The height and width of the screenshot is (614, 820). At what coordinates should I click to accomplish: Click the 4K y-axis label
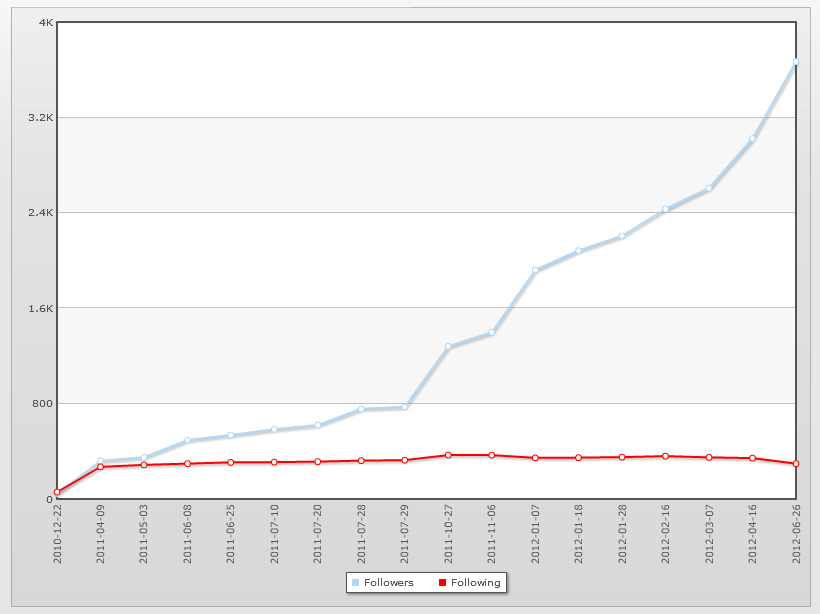click(x=46, y=22)
